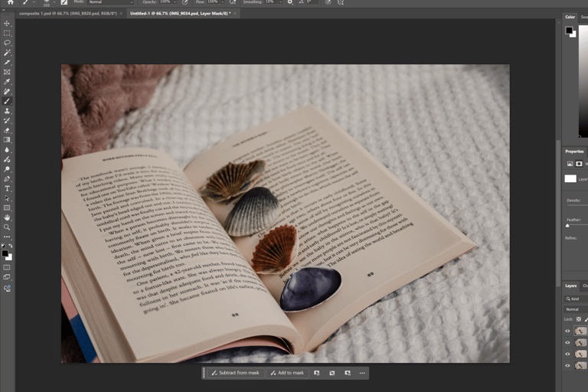Select the Spot Healing Brush tool
The height and width of the screenshot is (392, 588).
7,92
